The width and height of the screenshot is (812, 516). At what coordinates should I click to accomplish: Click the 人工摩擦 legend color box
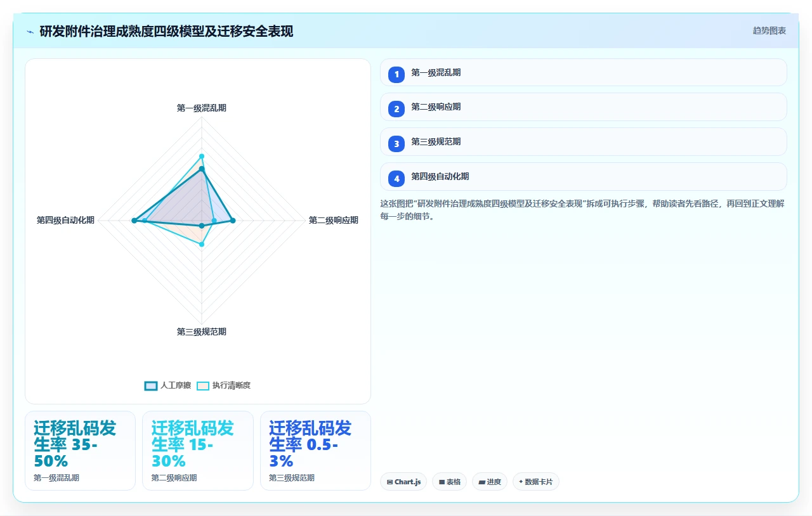pos(151,385)
